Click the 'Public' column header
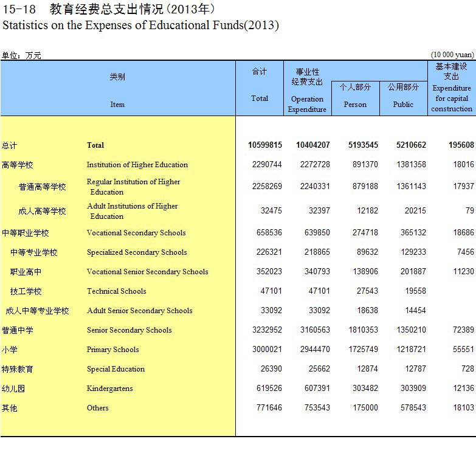This screenshot has width=476, height=453. pos(403,105)
